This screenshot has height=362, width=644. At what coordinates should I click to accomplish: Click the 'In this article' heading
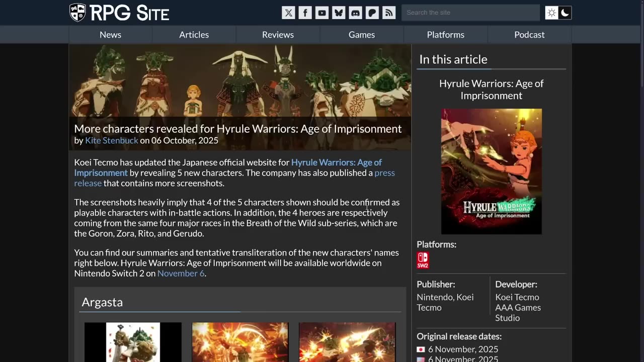[x=453, y=59]
